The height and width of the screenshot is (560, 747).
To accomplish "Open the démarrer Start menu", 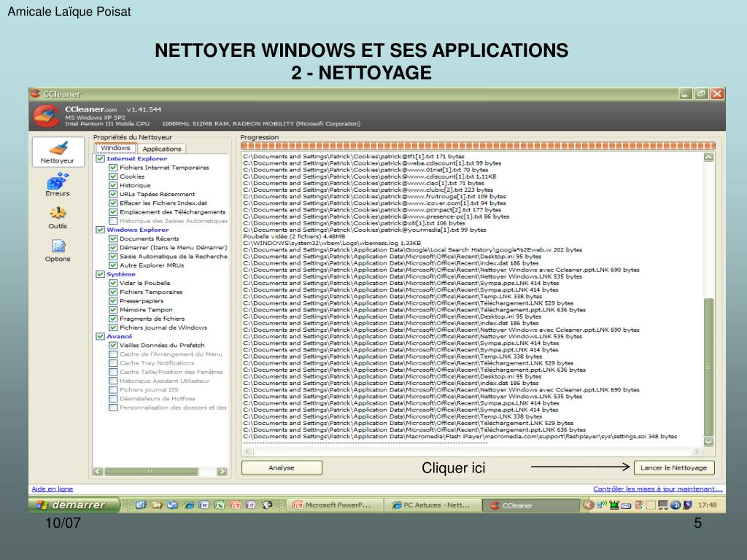I will [74, 505].
